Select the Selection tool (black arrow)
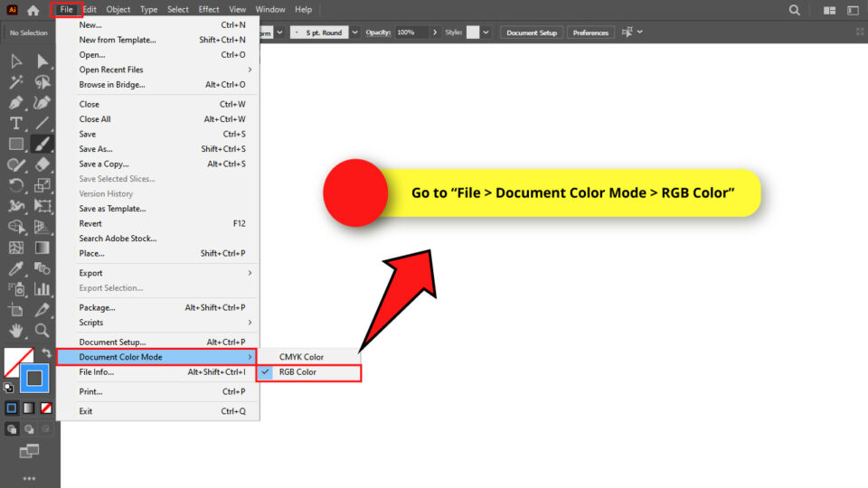Screen dimensions: 868x488 16,61
